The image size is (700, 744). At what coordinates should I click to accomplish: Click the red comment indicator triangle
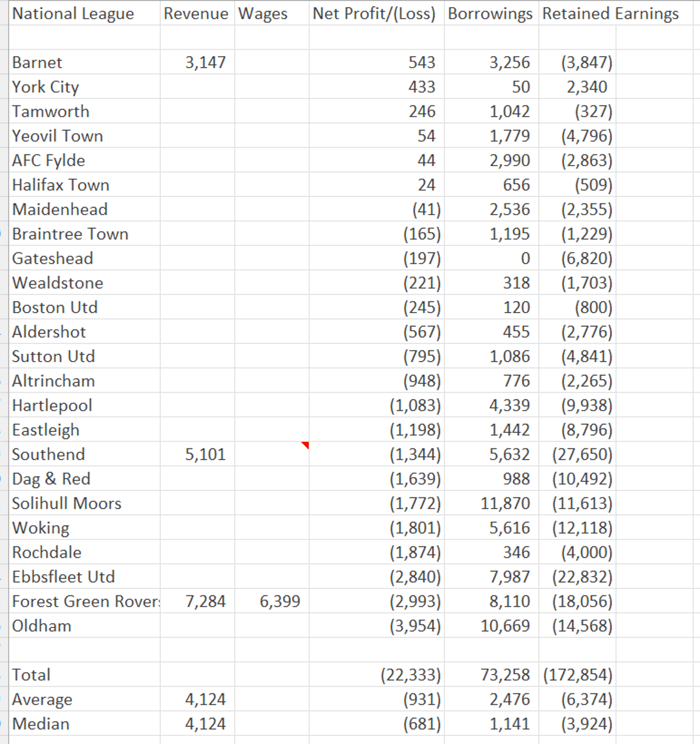point(306,445)
